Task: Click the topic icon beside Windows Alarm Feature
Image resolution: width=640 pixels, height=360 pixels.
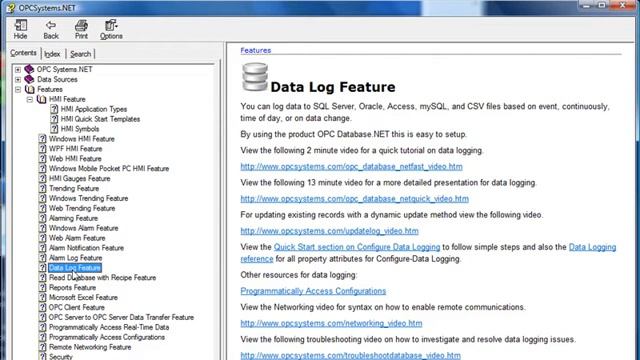Action: pos(42,228)
